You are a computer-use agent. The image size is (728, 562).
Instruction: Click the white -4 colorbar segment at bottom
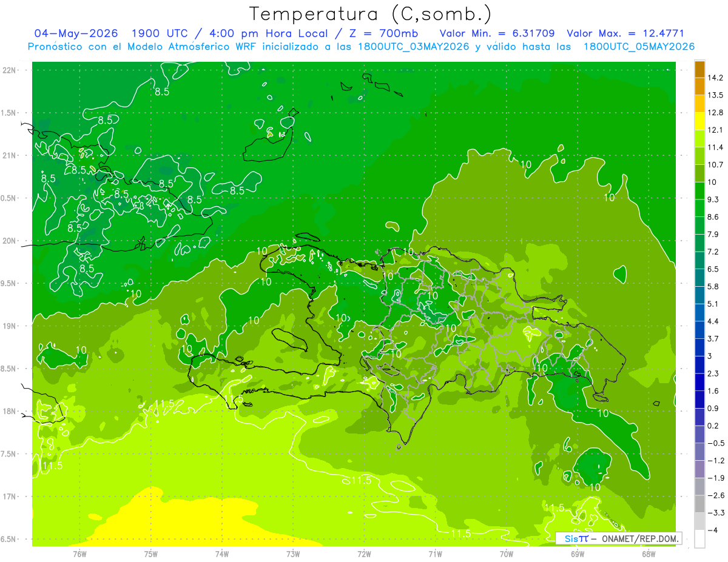click(699, 539)
